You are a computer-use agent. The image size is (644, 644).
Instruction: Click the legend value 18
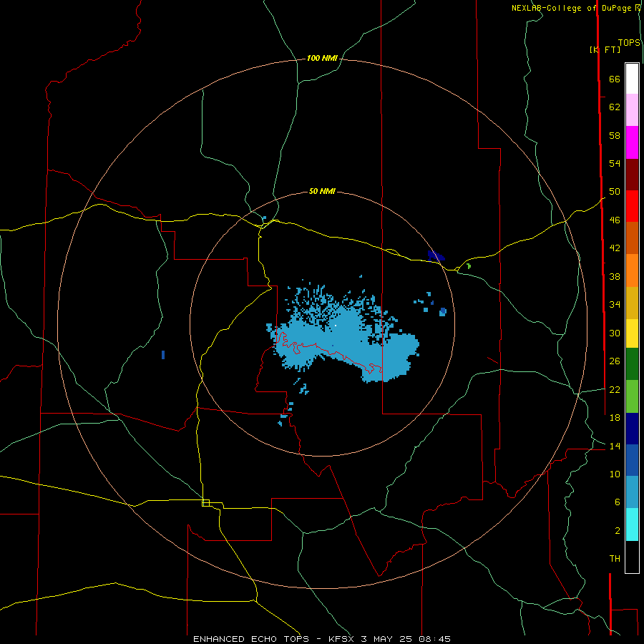tap(615, 418)
